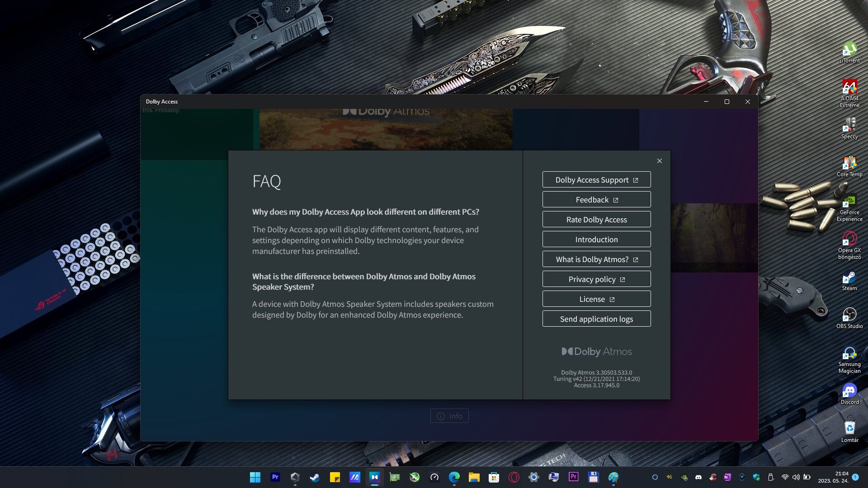Open the Speccy desktop shortcut
868x488 pixels.
[x=849, y=128]
